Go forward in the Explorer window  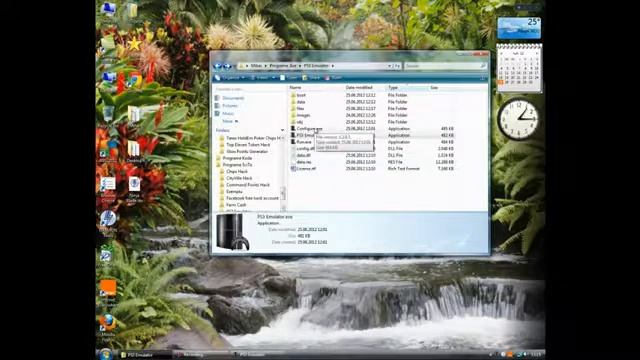(227, 66)
